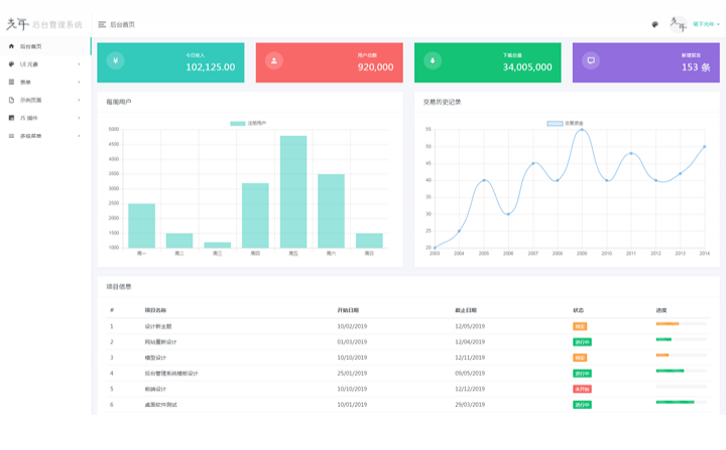
Task: Click the orange status badge in row 1
Action: (580, 326)
